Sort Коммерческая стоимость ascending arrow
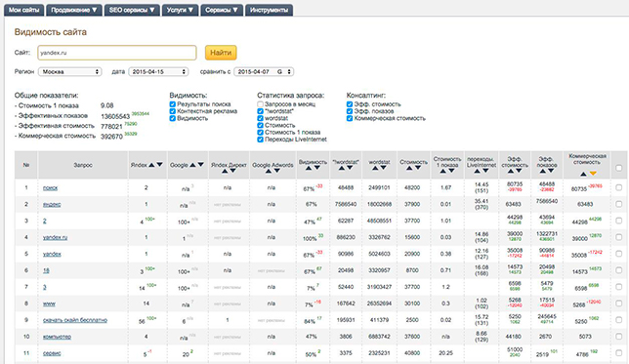The width and height of the screenshot is (629, 364). pos(583,174)
